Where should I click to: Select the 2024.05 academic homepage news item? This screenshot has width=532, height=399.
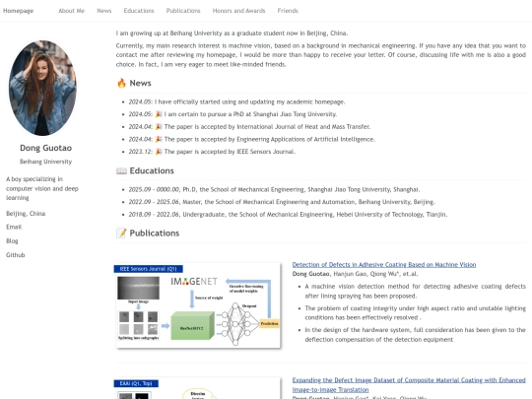236,101
